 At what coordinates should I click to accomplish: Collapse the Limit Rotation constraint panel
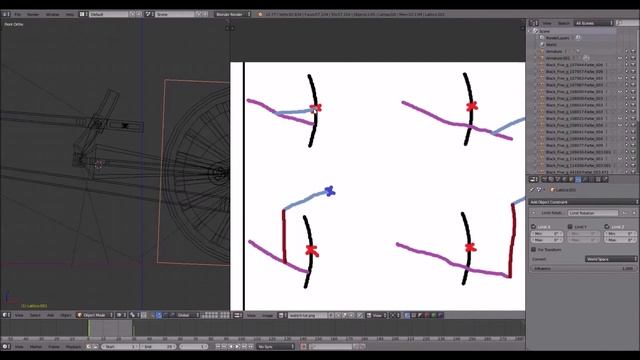click(x=533, y=213)
